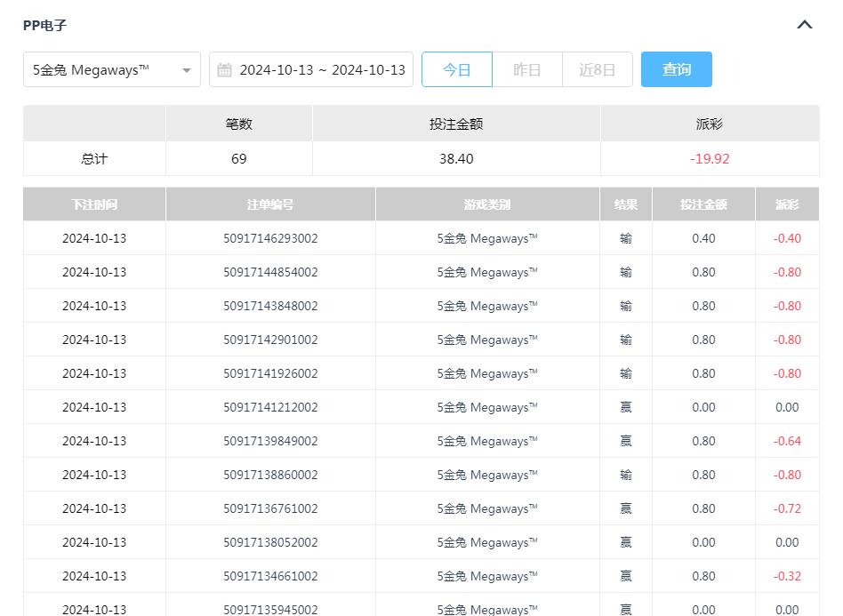Viewport: 843px width, 616px height.
Task: Click the date range input field
Action: (x=321, y=70)
